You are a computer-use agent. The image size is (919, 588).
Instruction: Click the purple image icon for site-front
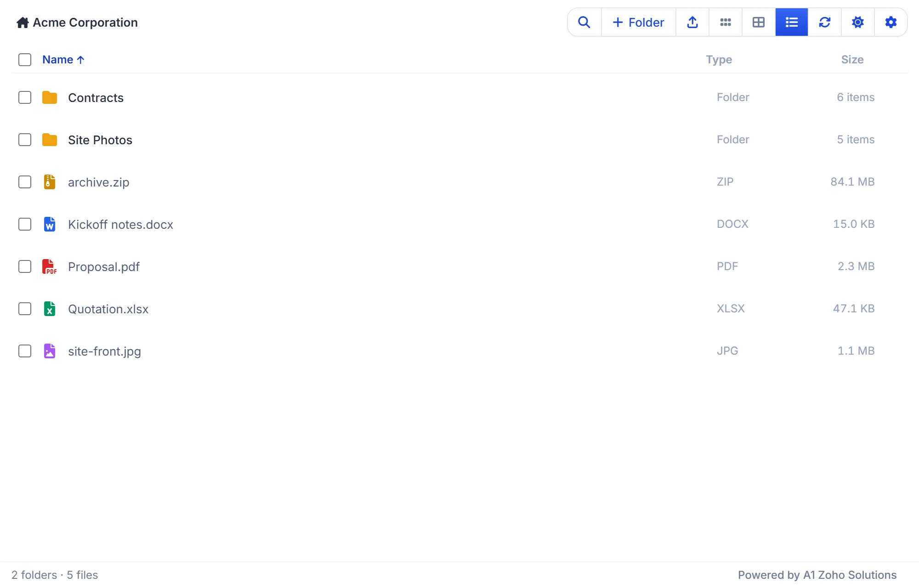tap(50, 351)
